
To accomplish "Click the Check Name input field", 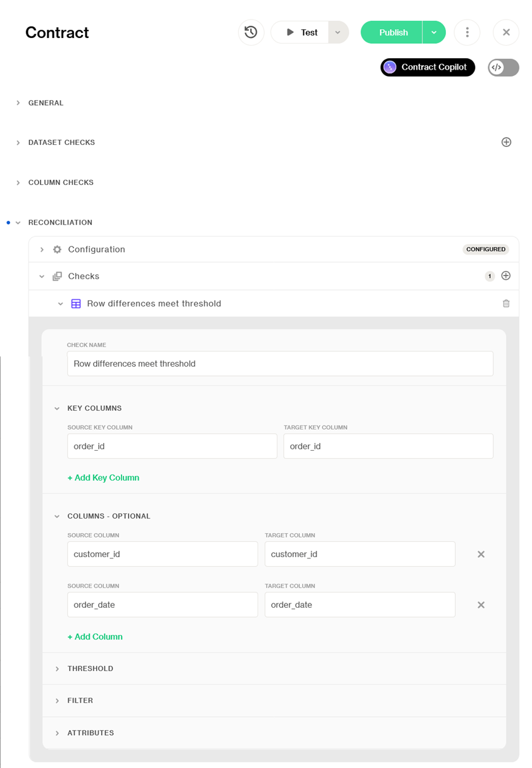I will pyautogui.click(x=280, y=364).
